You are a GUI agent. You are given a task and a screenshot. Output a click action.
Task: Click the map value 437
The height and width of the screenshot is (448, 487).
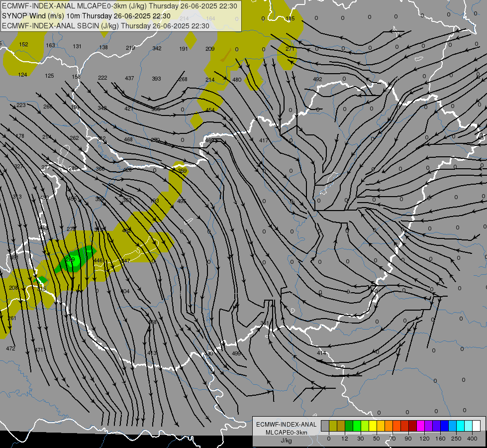click(129, 78)
